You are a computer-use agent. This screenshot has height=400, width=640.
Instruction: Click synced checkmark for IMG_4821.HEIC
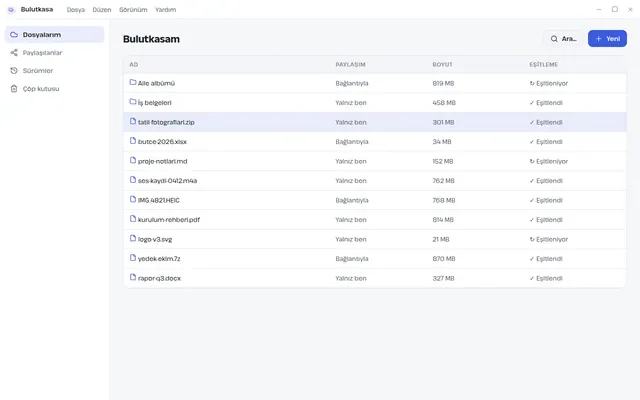[x=532, y=200]
